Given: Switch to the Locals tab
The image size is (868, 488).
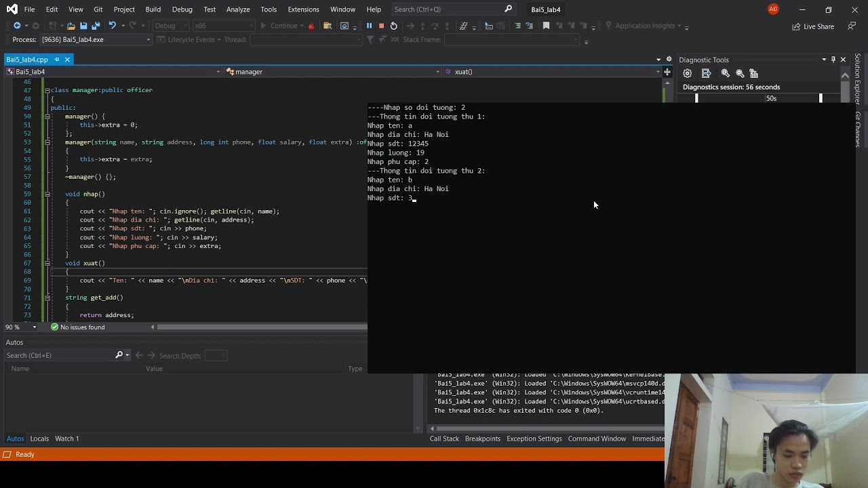Looking at the screenshot, I should click(39, 439).
